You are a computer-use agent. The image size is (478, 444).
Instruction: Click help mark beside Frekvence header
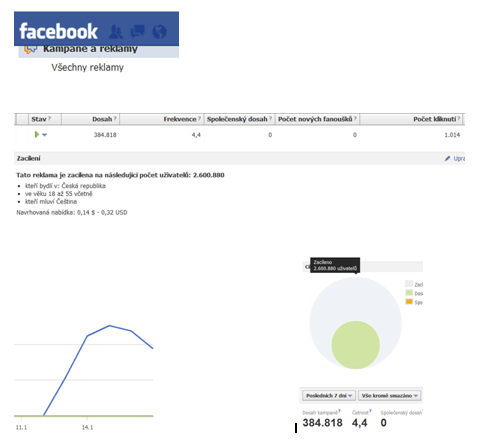tap(199, 118)
